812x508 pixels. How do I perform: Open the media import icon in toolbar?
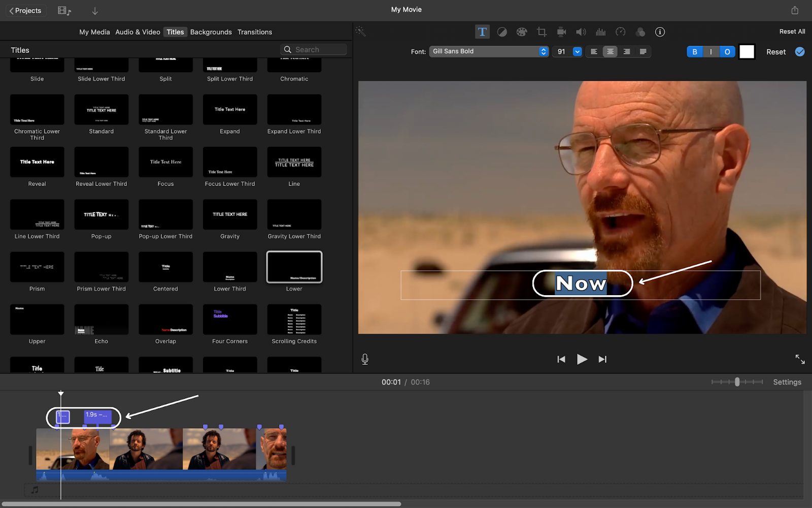64,11
